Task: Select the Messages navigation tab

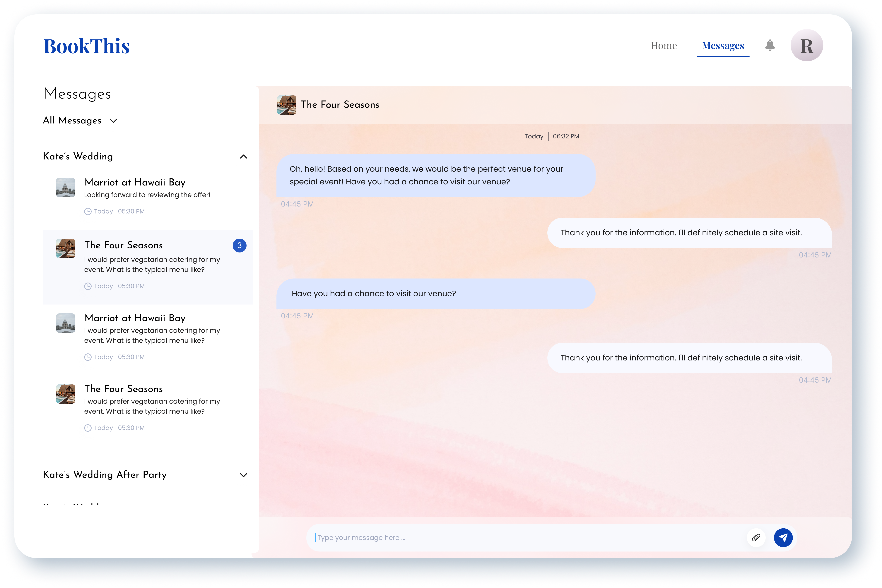Action: pos(723,45)
